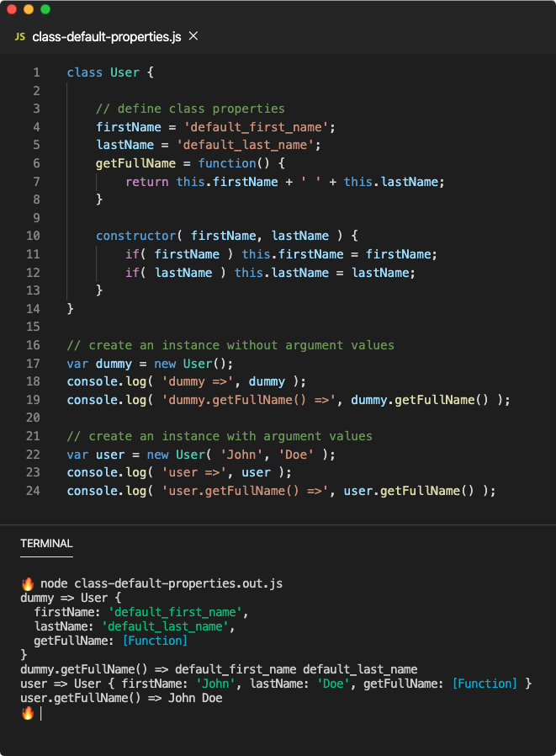The width and height of the screenshot is (556, 756).
Task: Click the TERMINAL panel label
Action: 45,543
